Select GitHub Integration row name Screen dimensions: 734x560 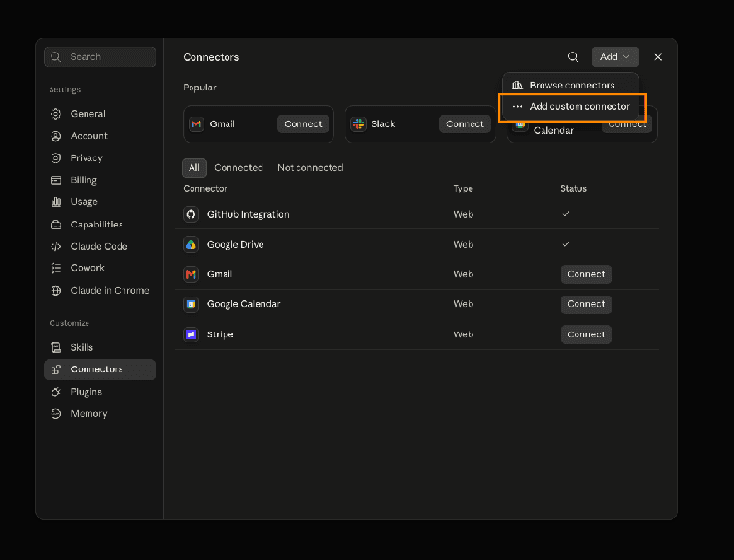[x=248, y=215]
